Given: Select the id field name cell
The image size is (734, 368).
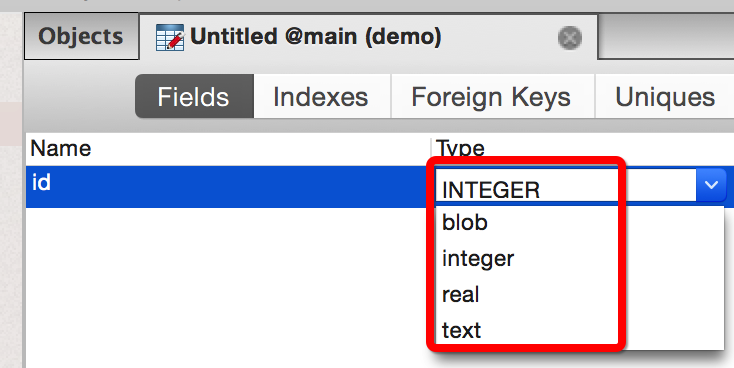Looking at the screenshot, I should point(228,186).
